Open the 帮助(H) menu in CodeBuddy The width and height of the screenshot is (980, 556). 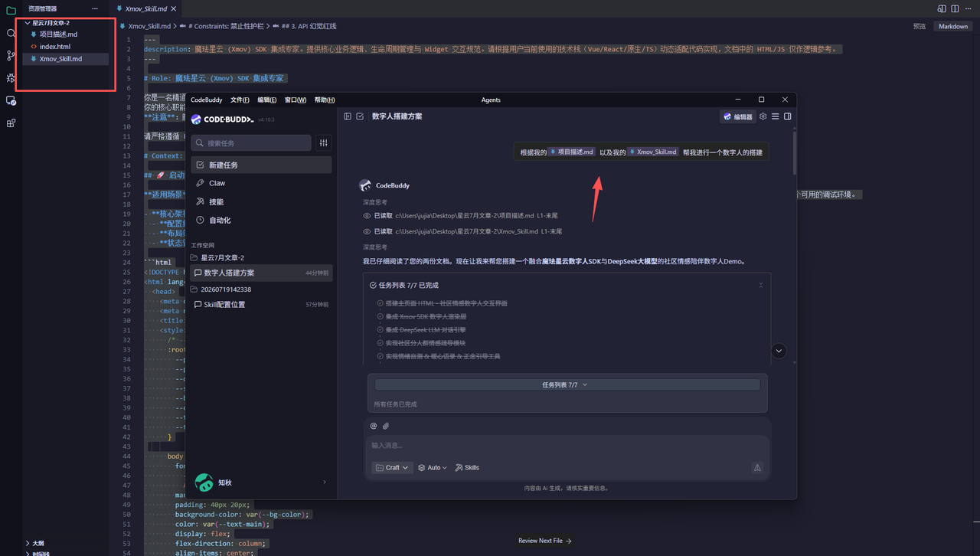point(325,100)
